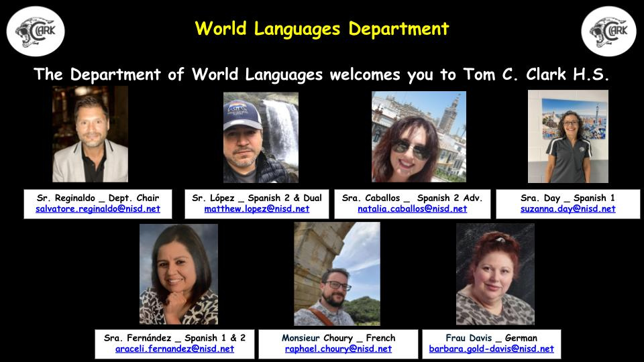The image size is (644, 362).
Task: Click the text Sr. Reginaldo _ Dept. Chair
Action: click(x=98, y=198)
